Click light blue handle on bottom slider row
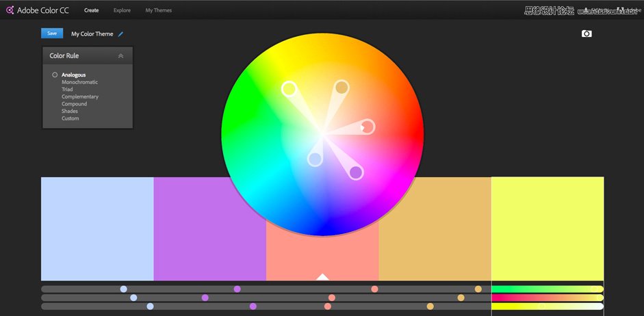This screenshot has height=316, width=644. (151, 306)
